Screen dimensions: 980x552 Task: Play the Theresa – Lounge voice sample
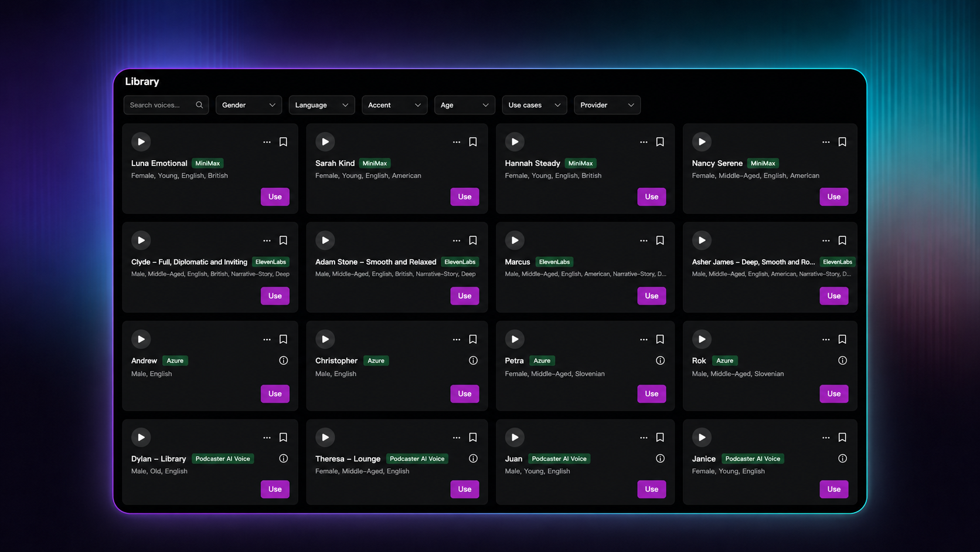tap(325, 438)
